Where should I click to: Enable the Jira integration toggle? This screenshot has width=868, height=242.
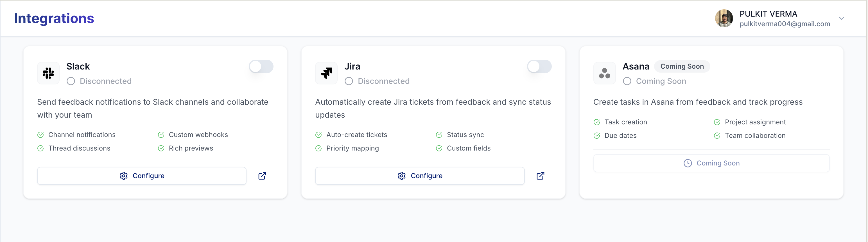[x=539, y=66]
